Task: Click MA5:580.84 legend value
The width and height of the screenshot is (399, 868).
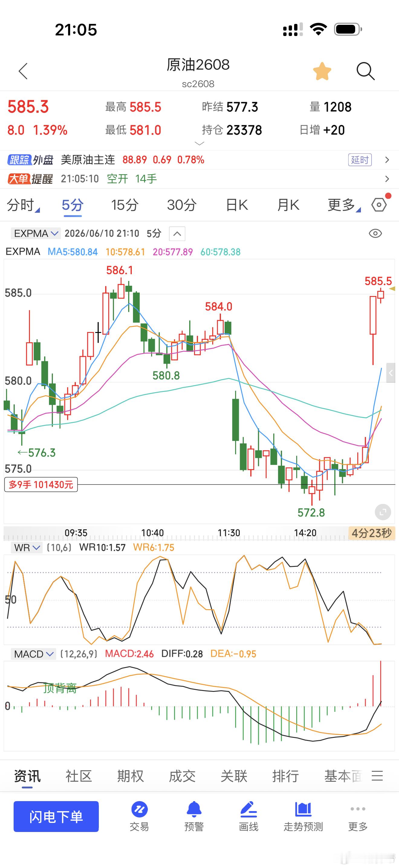Action: [x=72, y=252]
